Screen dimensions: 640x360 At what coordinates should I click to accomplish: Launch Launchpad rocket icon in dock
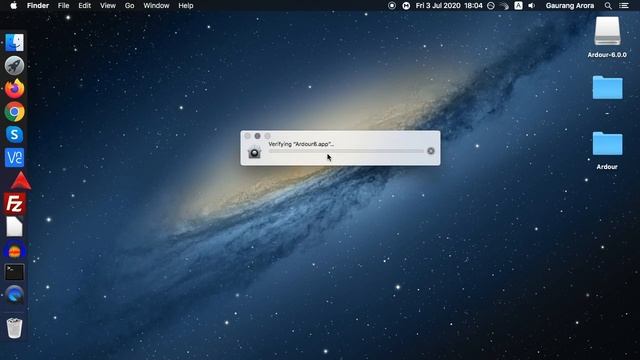tap(14, 65)
